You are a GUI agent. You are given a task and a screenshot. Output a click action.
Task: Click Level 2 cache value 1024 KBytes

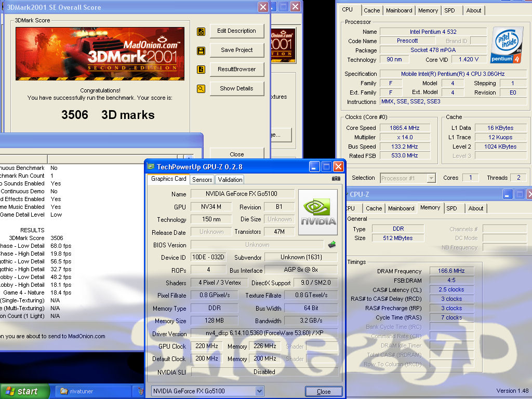click(x=500, y=147)
